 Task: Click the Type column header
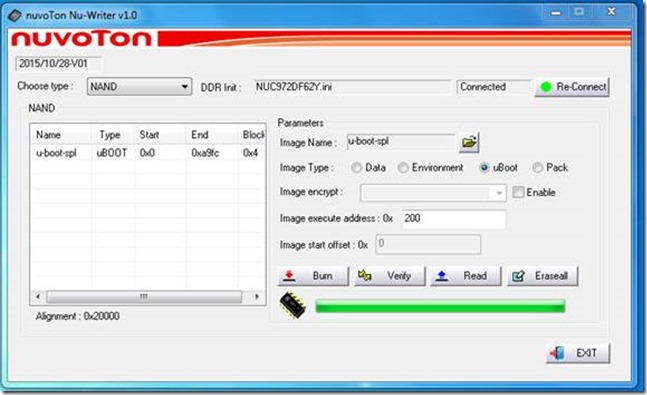113,135
